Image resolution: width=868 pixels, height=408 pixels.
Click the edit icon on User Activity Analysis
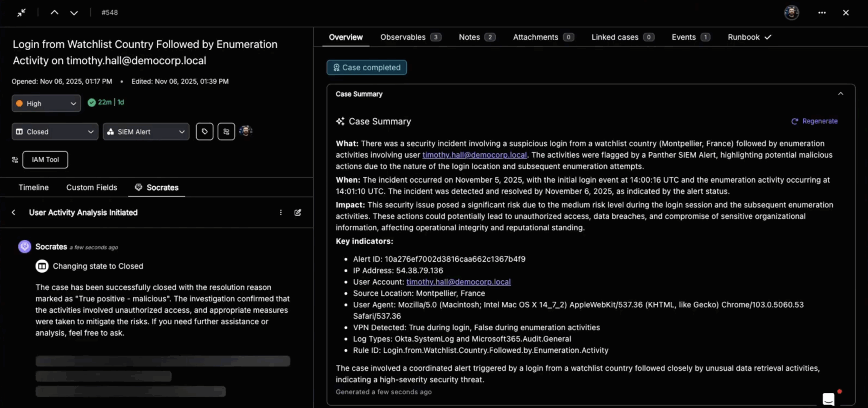pyautogui.click(x=298, y=212)
